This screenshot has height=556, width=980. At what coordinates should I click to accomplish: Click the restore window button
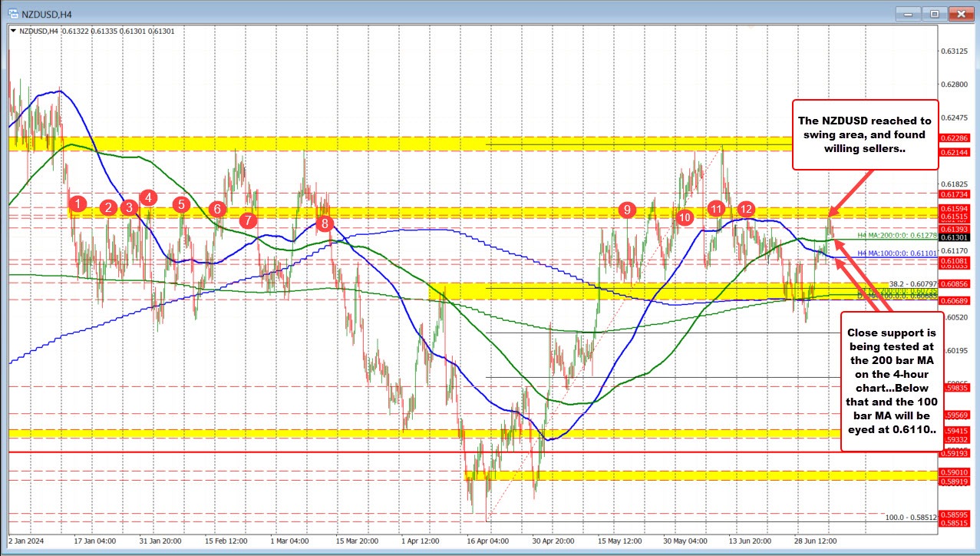pyautogui.click(x=935, y=13)
